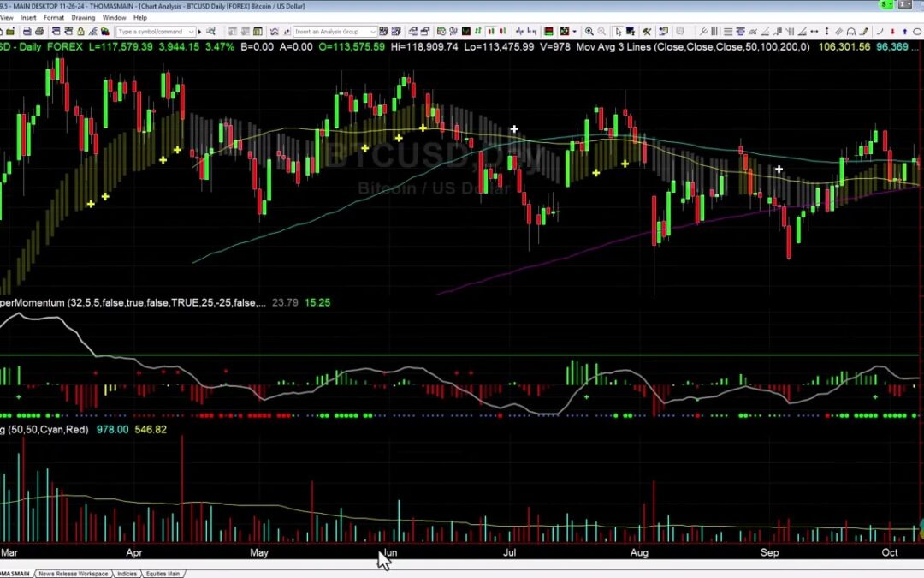Click the O=113,575.59 open value
Viewport: 924px width, 578px height.
(x=352, y=46)
